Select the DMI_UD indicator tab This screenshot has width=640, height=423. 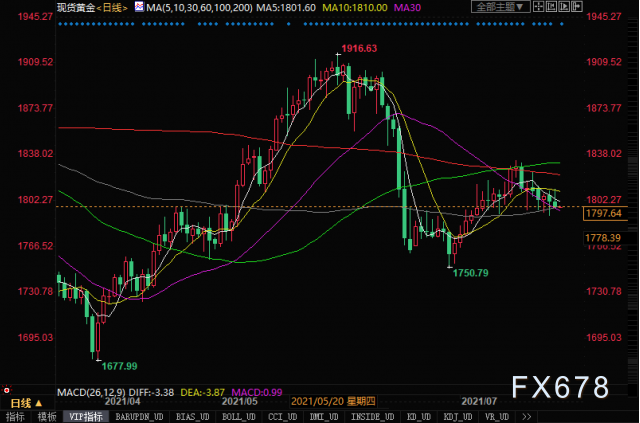click(x=324, y=417)
